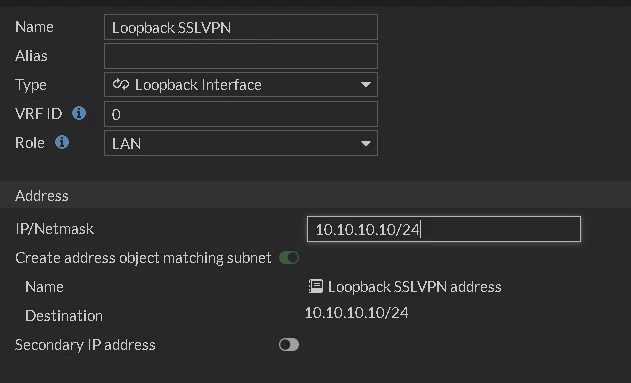
Task: Focus the empty Alias field
Action: coord(241,56)
